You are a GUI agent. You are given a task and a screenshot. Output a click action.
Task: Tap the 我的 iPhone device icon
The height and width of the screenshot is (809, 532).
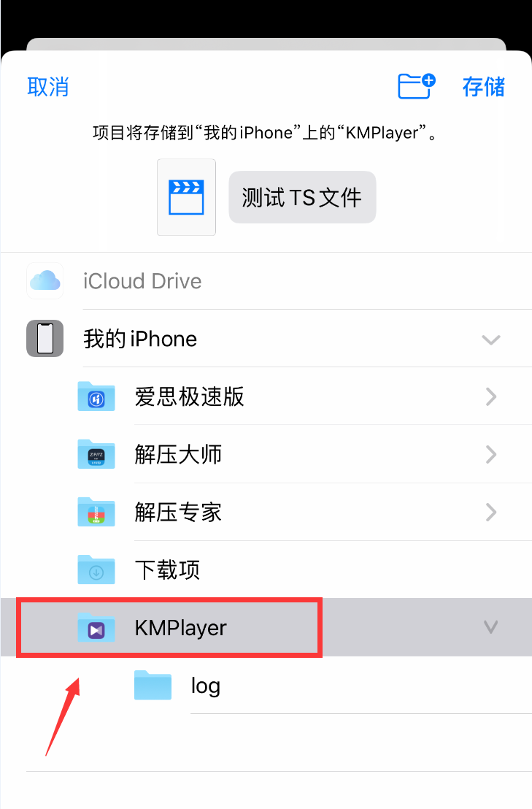[45, 339]
